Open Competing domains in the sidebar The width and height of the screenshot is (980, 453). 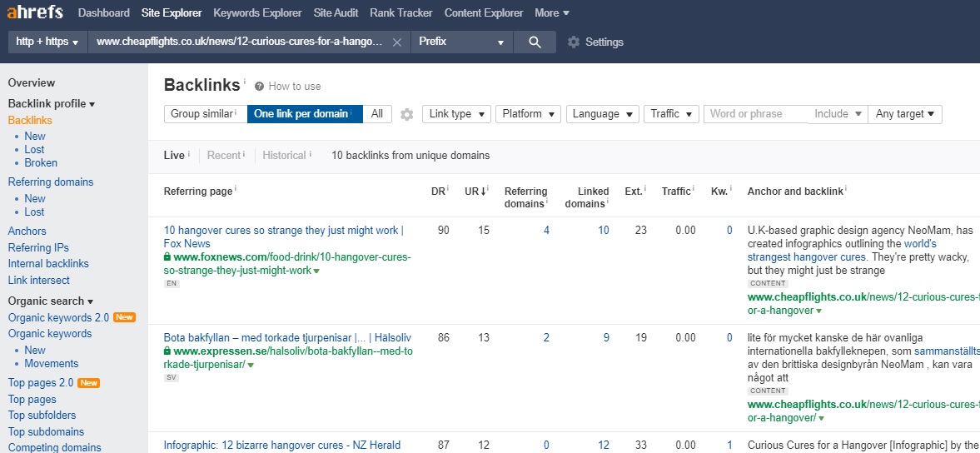click(x=54, y=447)
